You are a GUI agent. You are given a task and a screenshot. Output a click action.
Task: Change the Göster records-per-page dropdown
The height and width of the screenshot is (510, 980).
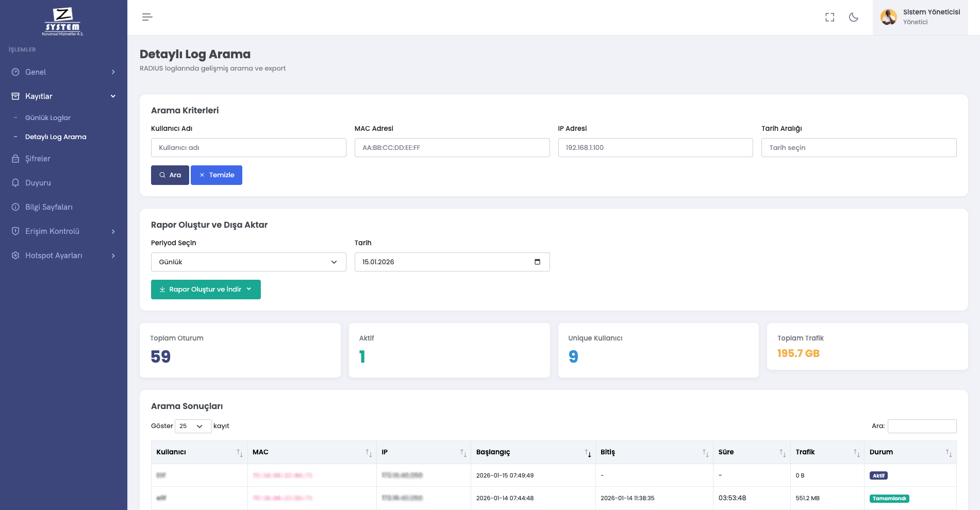[193, 426]
